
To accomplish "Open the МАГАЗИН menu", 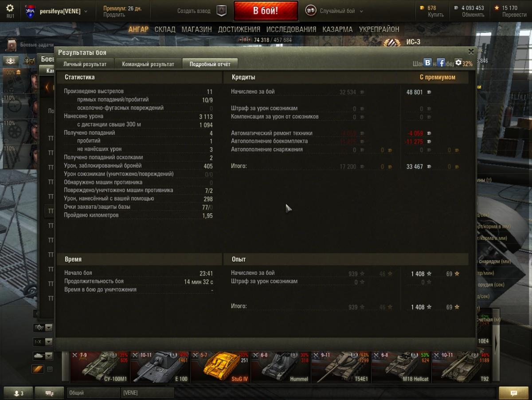I will coord(196,29).
